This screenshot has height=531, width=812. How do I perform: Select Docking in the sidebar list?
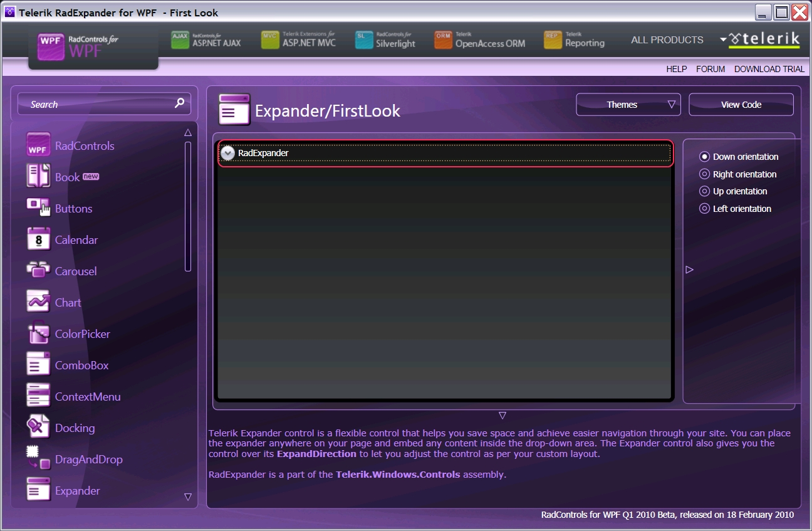click(x=75, y=428)
